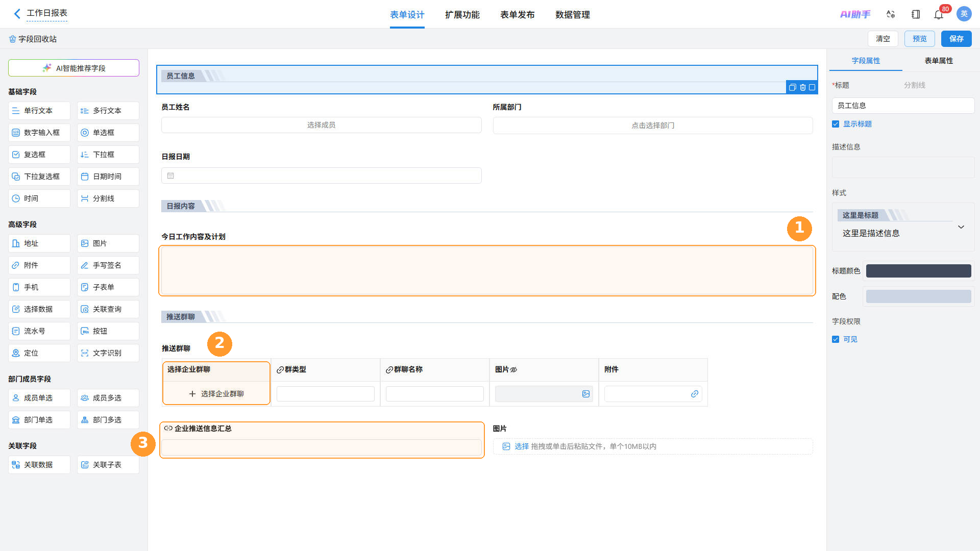Select the 推送群聊 divider heading

coord(487,317)
